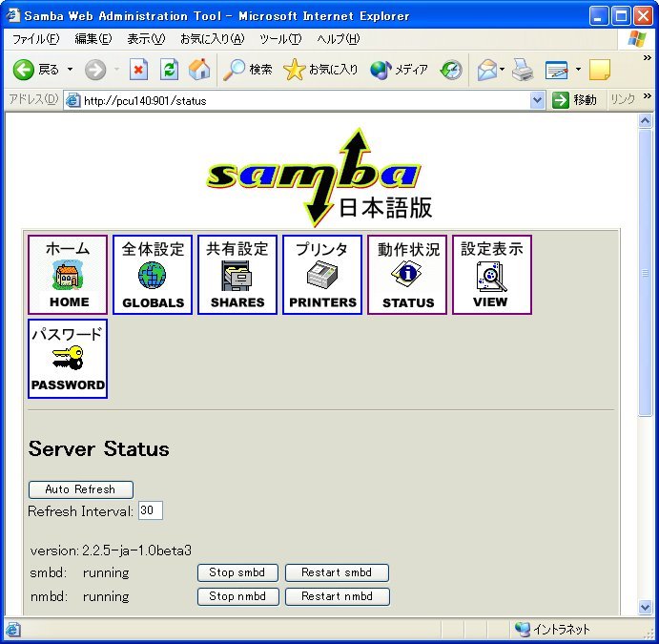Open the お気に入り(A) menu
The width and height of the screenshot is (659, 644).
point(213,39)
